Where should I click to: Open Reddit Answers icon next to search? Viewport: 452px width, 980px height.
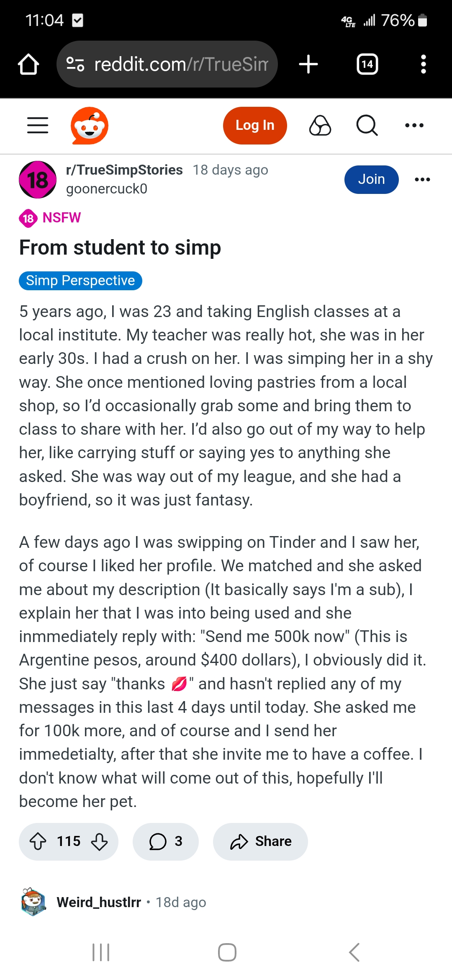point(320,125)
